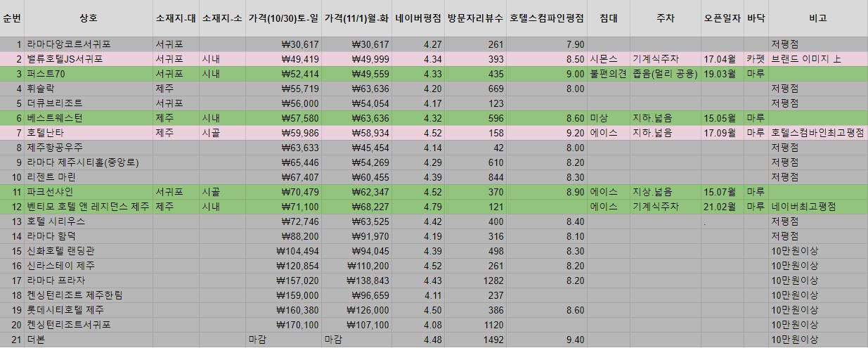Select the 라마다 함덕 name cell

coord(89,236)
